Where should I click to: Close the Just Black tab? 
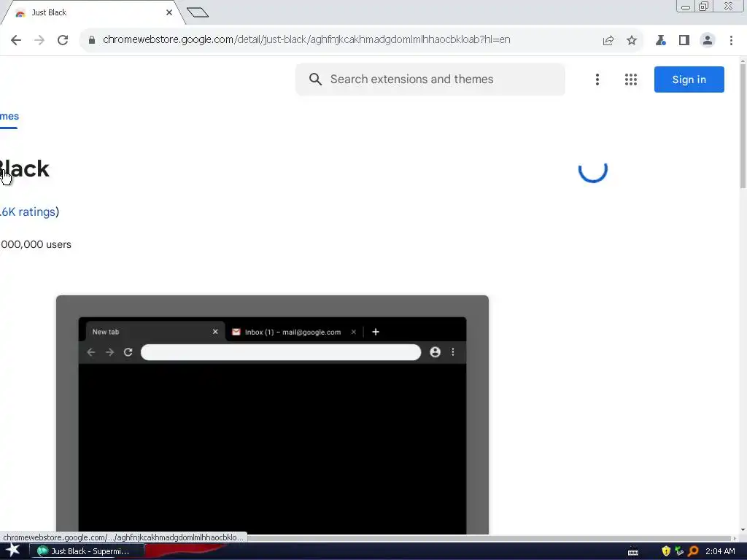point(169,12)
